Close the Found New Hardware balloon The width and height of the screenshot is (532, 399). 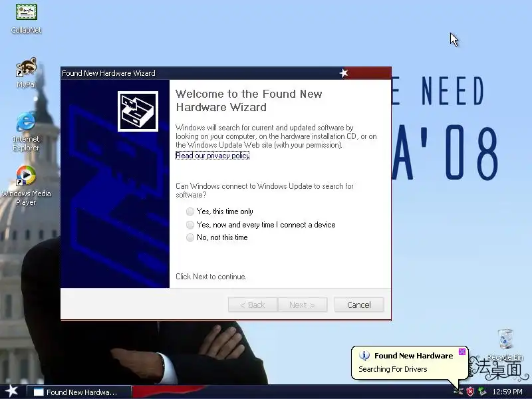pos(462,352)
